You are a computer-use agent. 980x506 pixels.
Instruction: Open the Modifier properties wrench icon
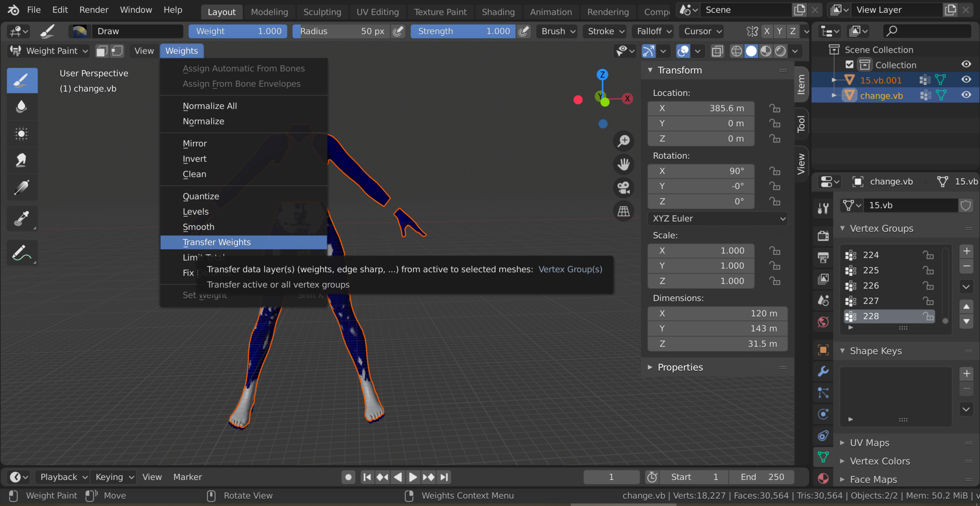[x=823, y=371]
